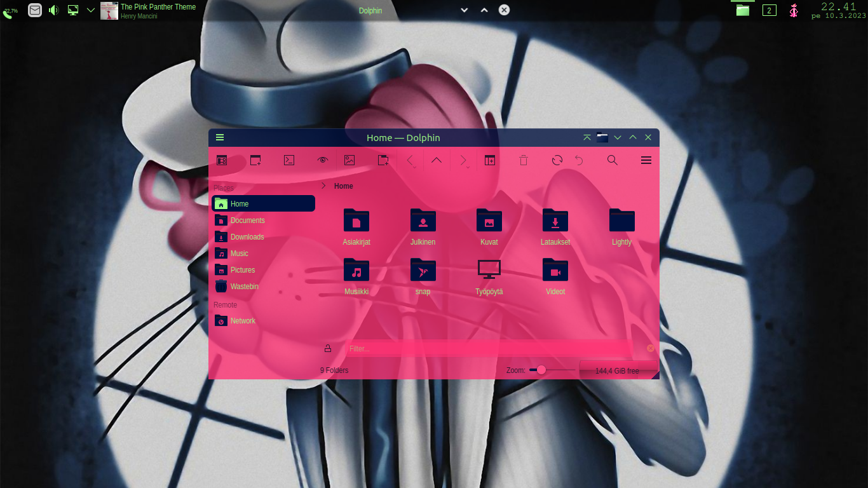Click The Pink Panther Theme track title
868x488 pixels.
(x=158, y=7)
